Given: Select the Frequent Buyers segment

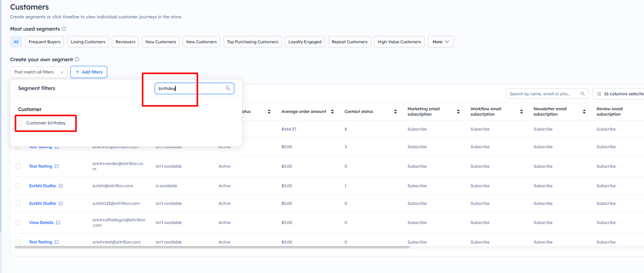Looking at the screenshot, I should coord(44,42).
